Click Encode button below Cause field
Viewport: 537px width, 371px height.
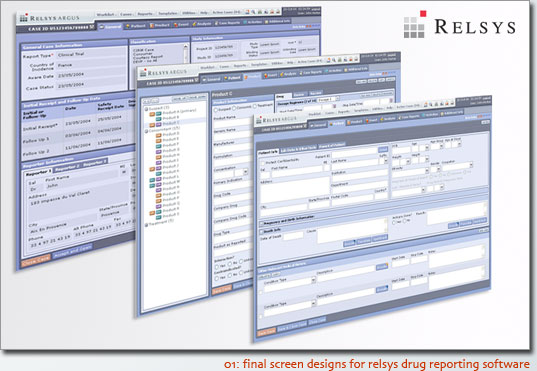point(349,243)
